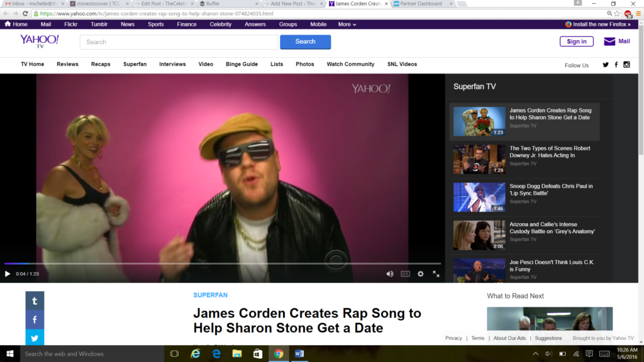This screenshot has height=362, width=644.
Task: Reload page with browser refresh button
Action: tap(25, 13)
